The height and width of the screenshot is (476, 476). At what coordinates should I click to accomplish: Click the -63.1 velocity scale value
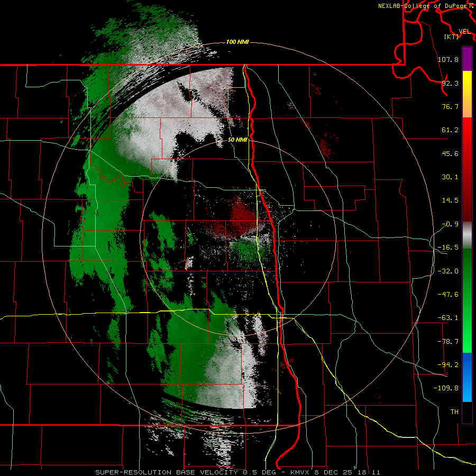pos(448,318)
